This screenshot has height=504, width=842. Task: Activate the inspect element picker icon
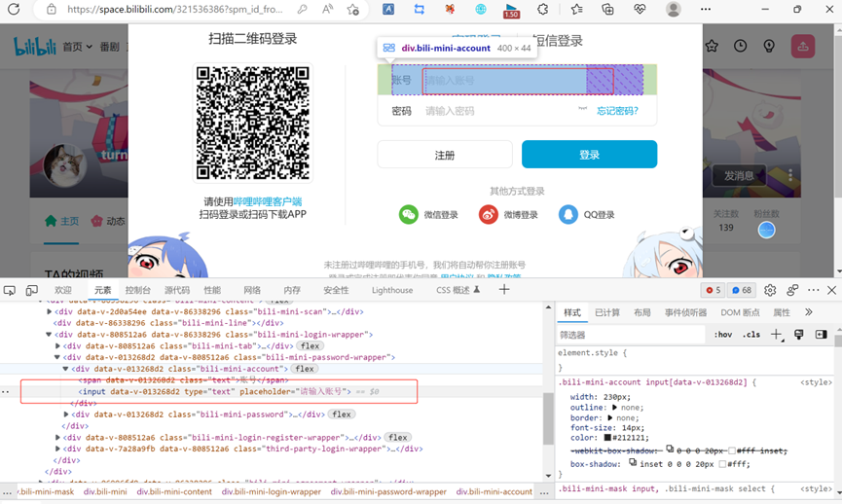(x=10, y=290)
